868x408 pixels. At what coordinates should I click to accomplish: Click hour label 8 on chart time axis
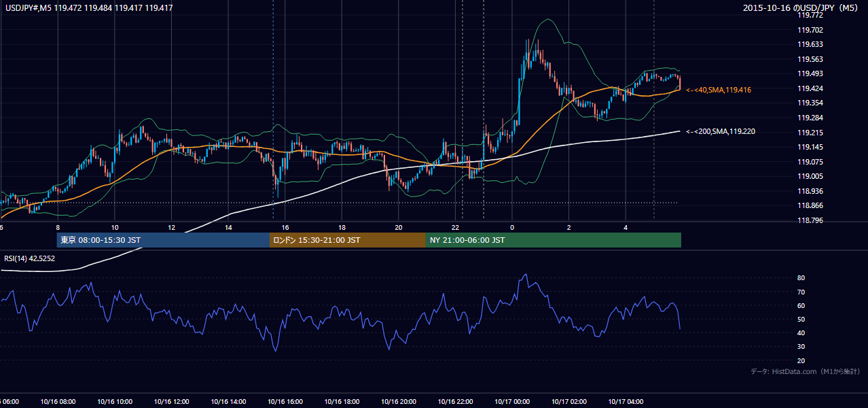(58, 227)
